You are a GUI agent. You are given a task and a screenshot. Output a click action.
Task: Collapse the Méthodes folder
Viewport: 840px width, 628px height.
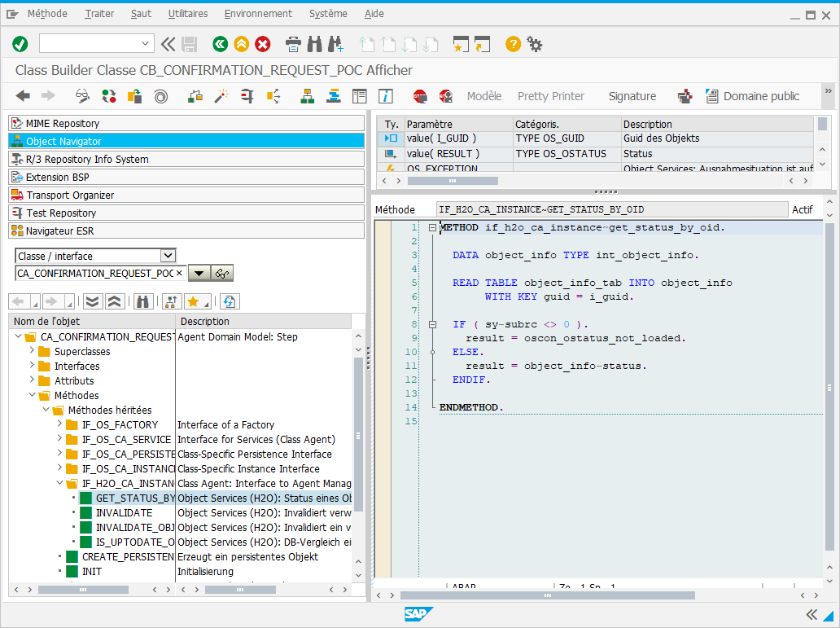click(32, 395)
